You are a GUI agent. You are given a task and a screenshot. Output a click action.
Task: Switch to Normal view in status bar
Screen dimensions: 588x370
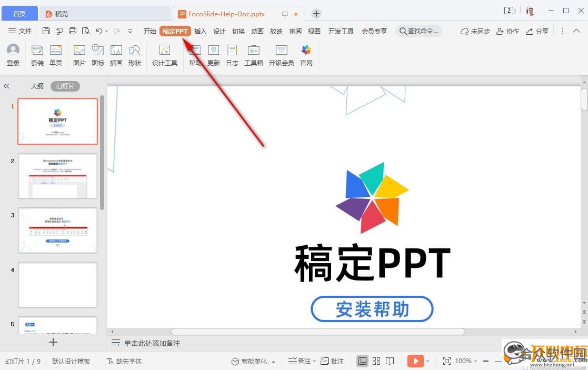pyautogui.click(x=362, y=361)
